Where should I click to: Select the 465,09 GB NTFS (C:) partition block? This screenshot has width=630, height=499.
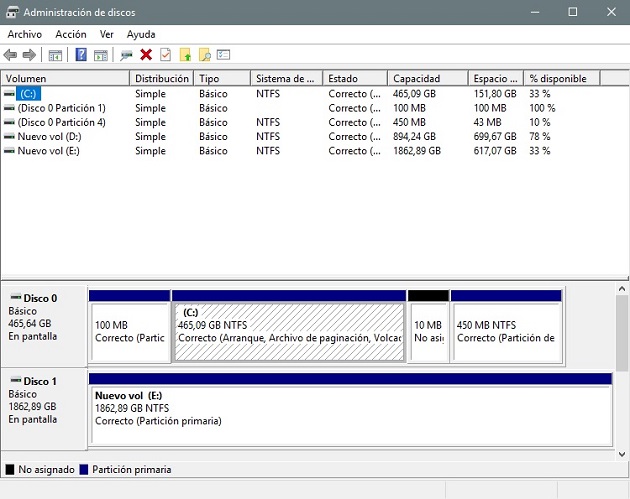[x=289, y=331]
